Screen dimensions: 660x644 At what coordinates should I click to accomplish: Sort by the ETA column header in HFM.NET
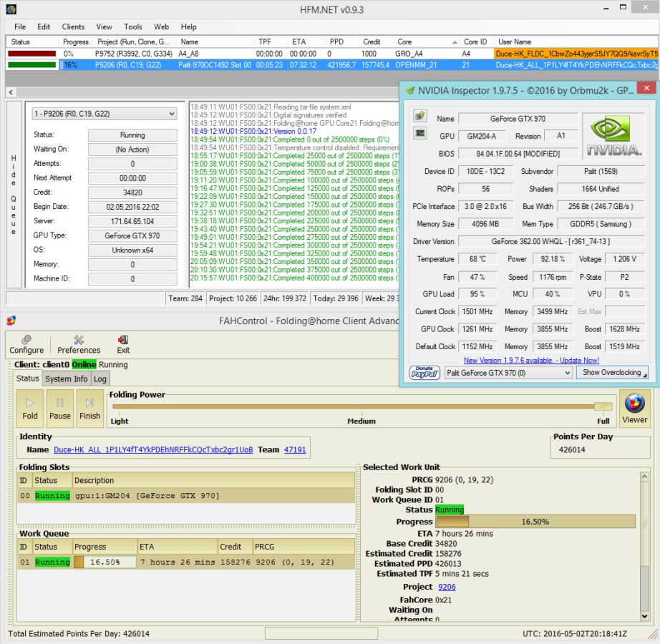(306, 42)
